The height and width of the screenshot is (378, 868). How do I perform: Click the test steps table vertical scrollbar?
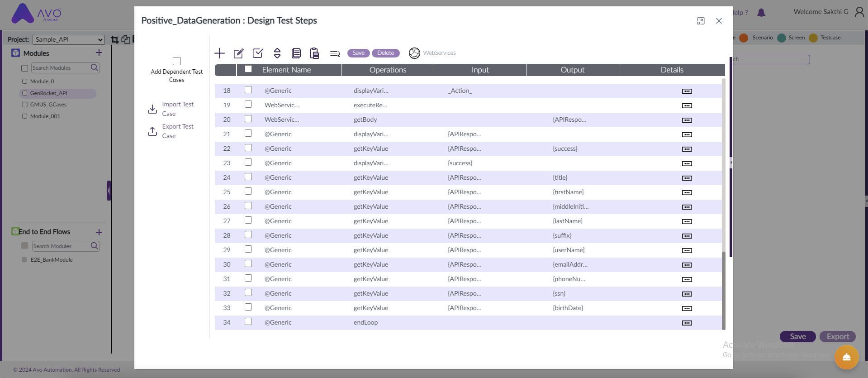[x=723, y=290]
